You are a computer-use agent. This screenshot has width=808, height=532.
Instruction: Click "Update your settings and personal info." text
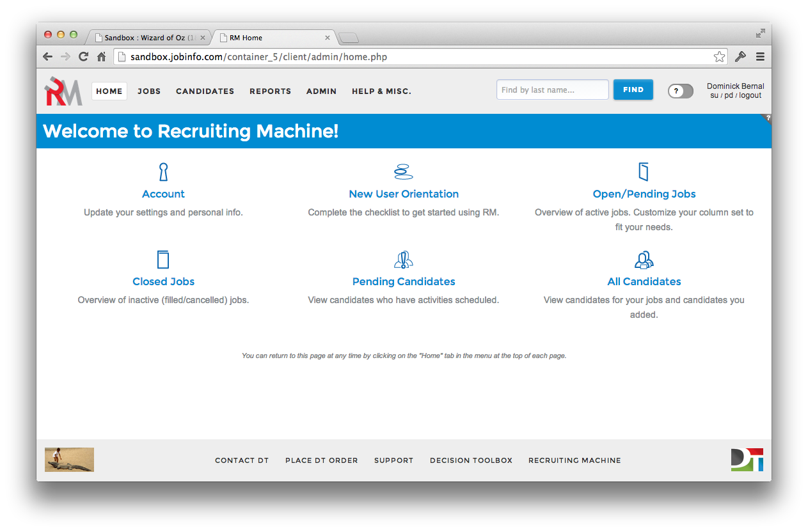[163, 212]
